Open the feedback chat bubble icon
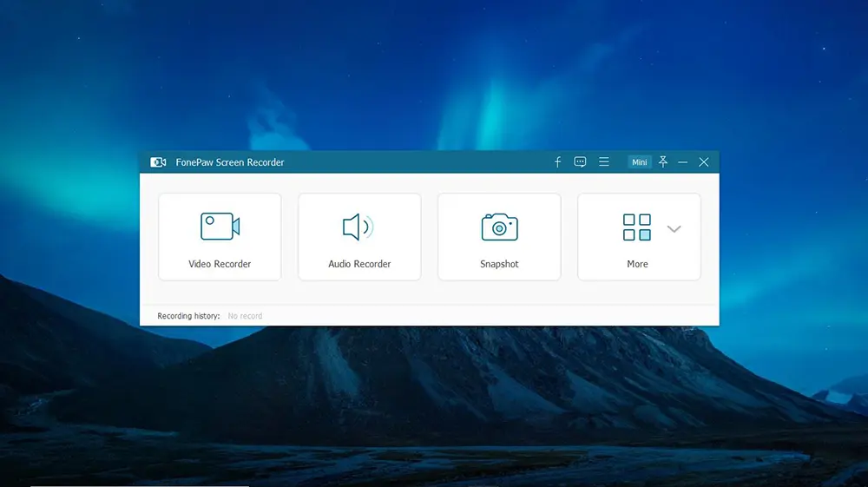Screen dimensions: 868x487 point(580,162)
